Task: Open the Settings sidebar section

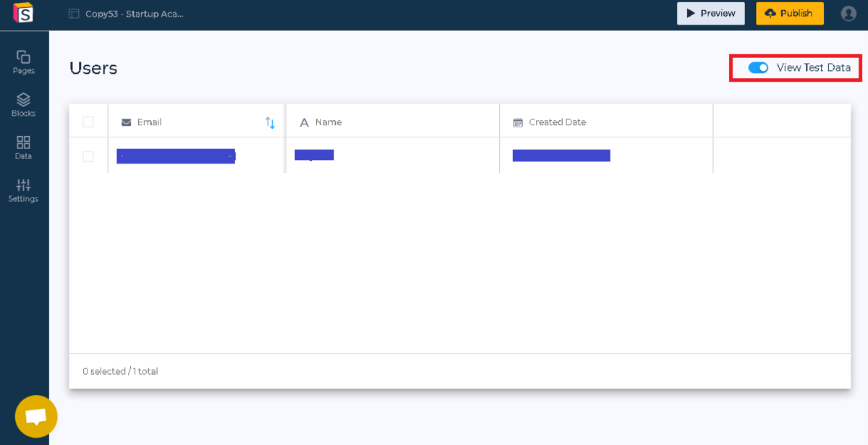Action: pos(23,190)
